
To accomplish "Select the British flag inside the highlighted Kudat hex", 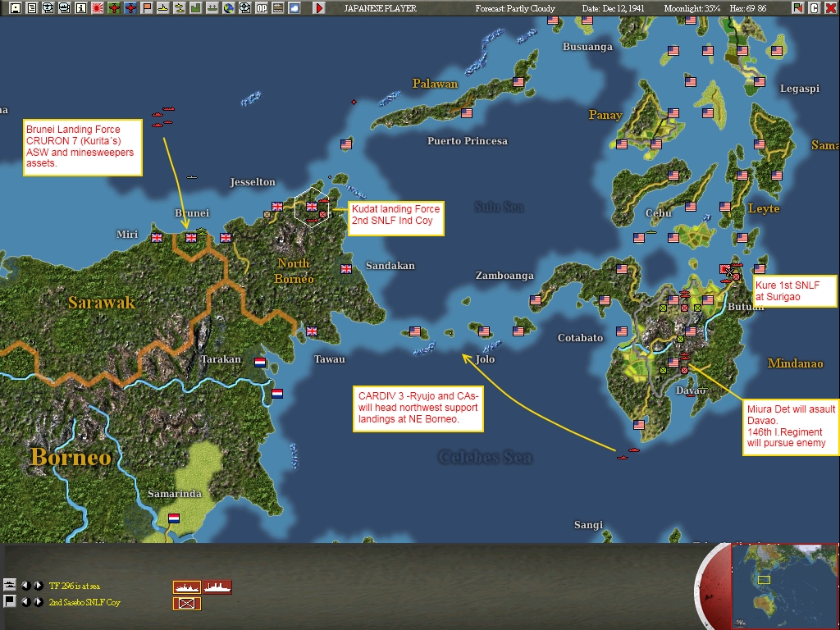I will click(312, 206).
